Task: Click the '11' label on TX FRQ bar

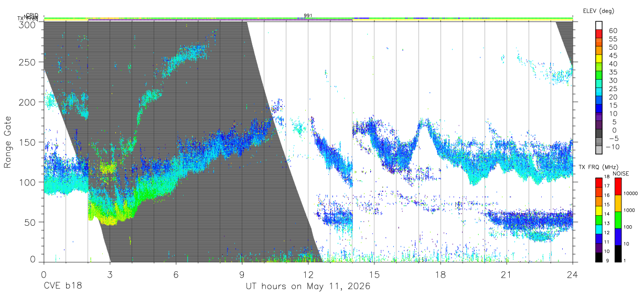Action: tap(607, 242)
